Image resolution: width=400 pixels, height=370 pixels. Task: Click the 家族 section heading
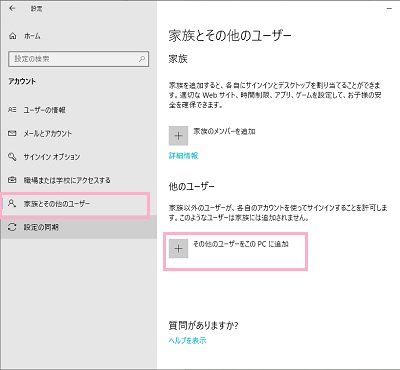(x=178, y=59)
